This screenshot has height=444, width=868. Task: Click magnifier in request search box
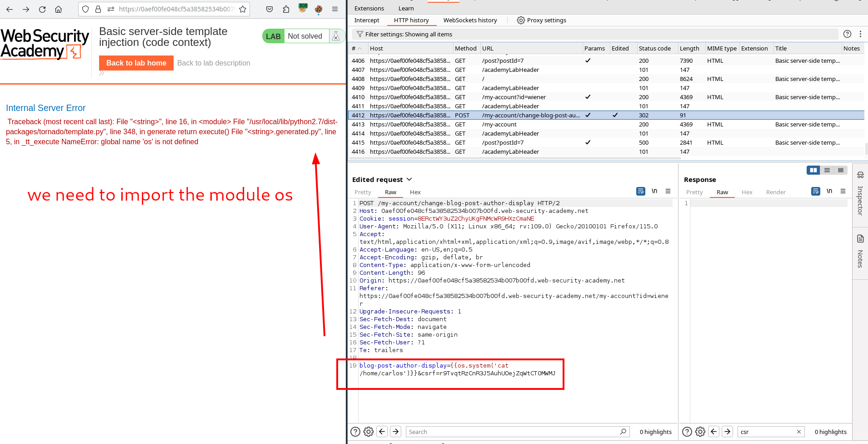click(x=623, y=432)
